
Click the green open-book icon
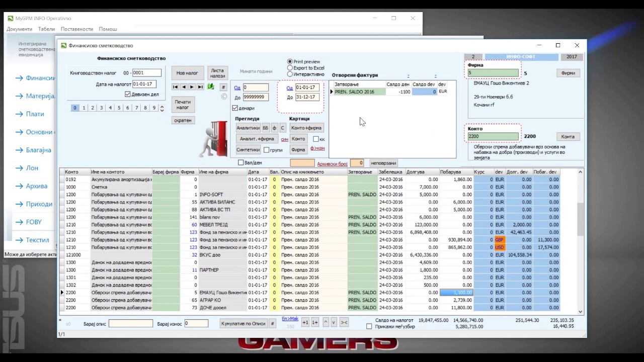click(x=211, y=87)
